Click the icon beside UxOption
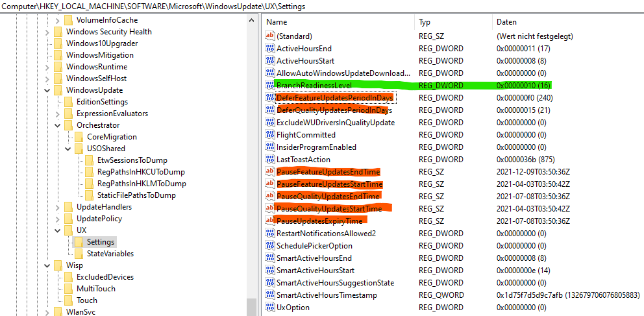The height and width of the screenshot is (316, 644). coord(270,307)
